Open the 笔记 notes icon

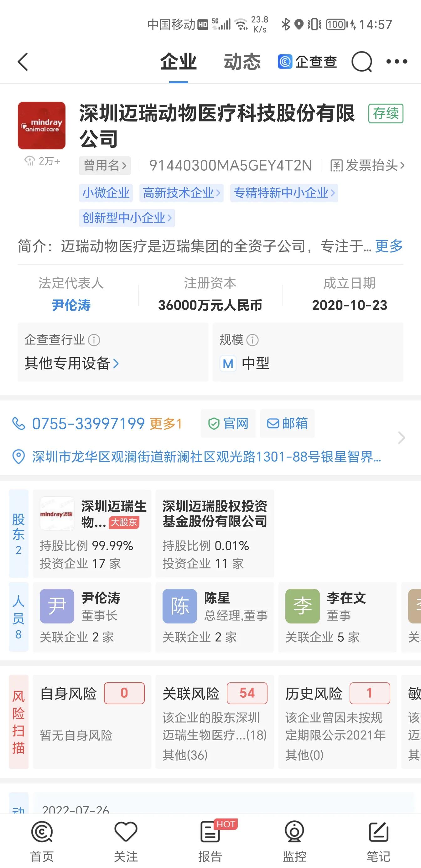coord(378,832)
